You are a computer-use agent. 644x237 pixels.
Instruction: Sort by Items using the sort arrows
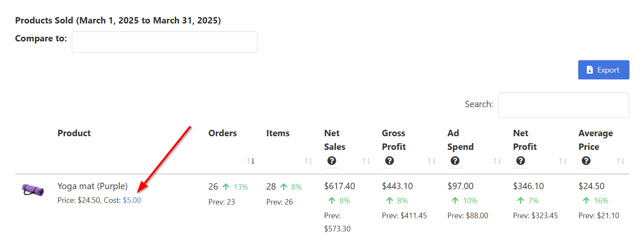point(308,161)
